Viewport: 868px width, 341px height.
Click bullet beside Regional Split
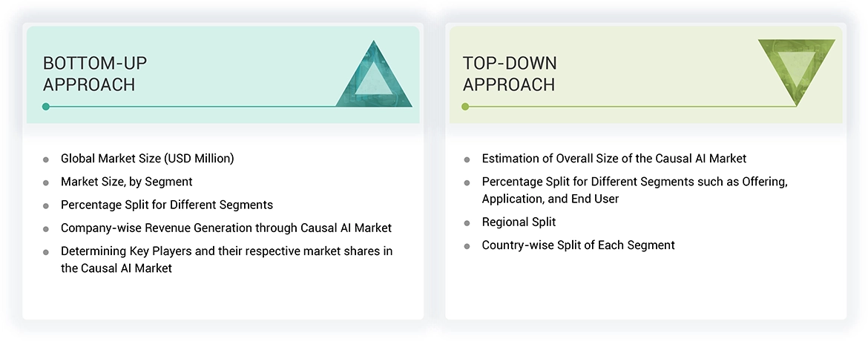pos(467,223)
